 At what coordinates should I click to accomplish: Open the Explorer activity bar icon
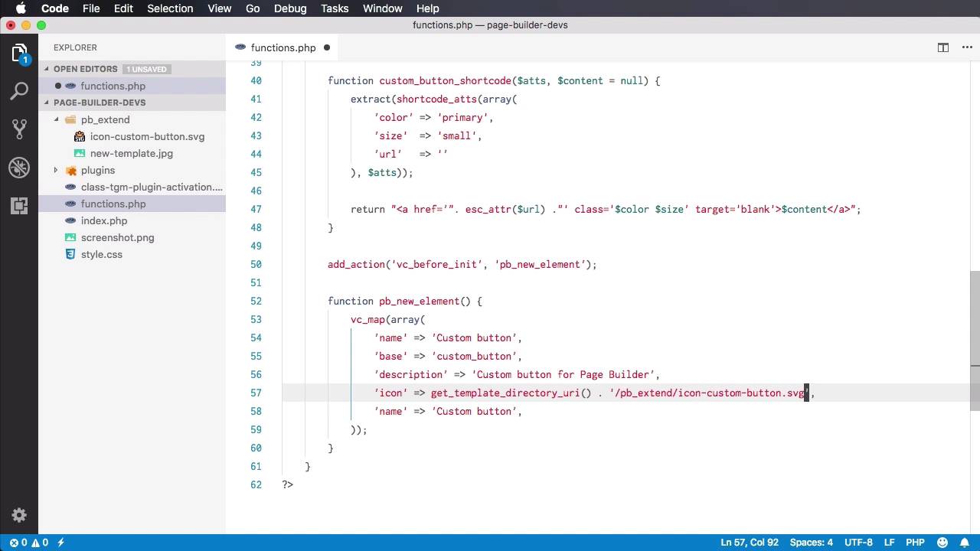point(19,54)
